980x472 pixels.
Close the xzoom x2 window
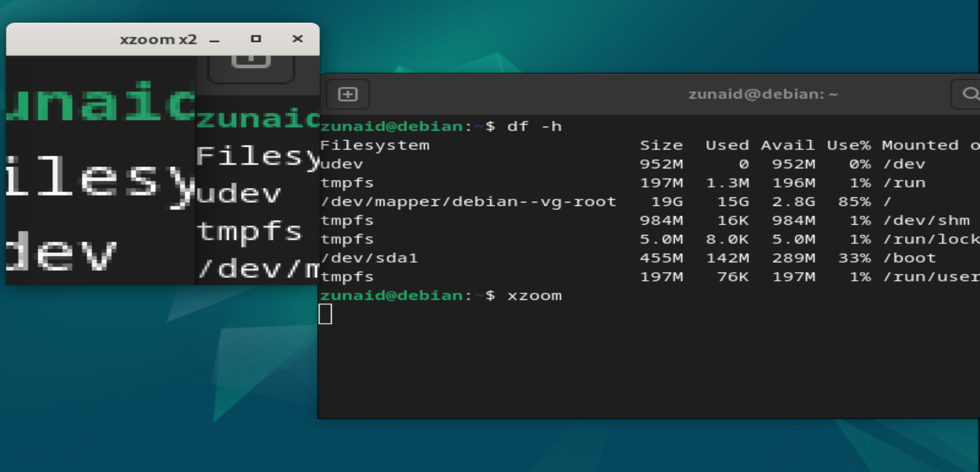(298, 39)
